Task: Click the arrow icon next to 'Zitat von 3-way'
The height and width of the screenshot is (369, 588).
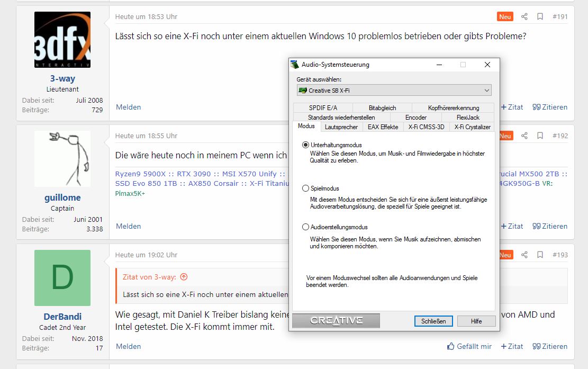Action: (184, 277)
